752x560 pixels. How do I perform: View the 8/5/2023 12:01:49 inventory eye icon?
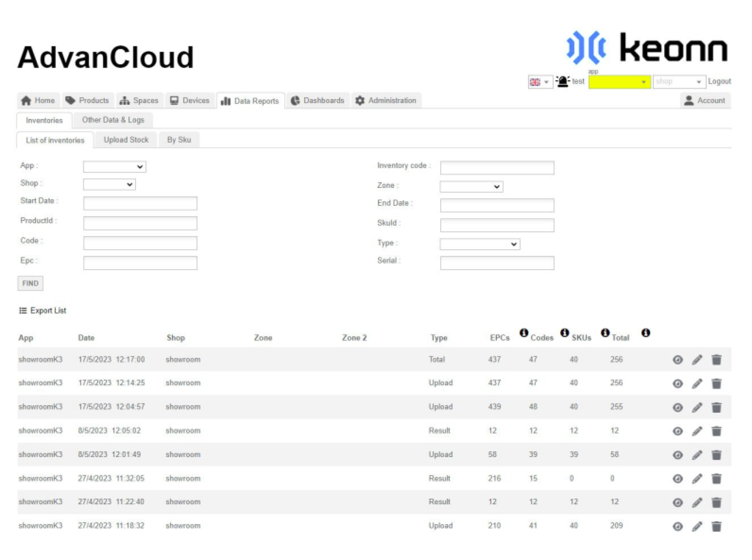click(678, 455)
